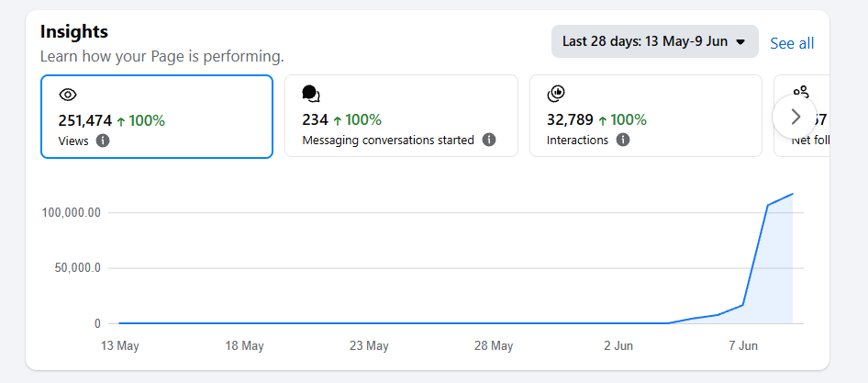868x383 pixels.
Task: Click the dropdown caret after 9 Jun
Action: (x=740, y=42)
